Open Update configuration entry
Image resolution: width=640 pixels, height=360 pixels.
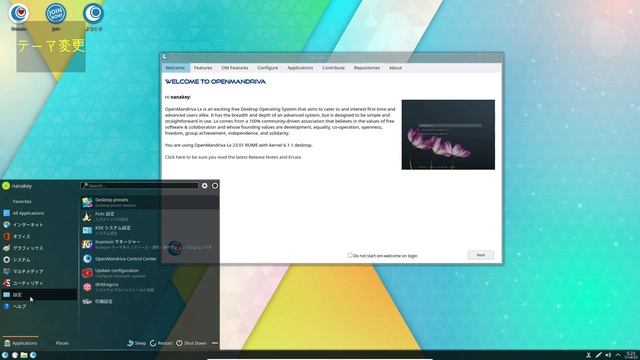149,273
